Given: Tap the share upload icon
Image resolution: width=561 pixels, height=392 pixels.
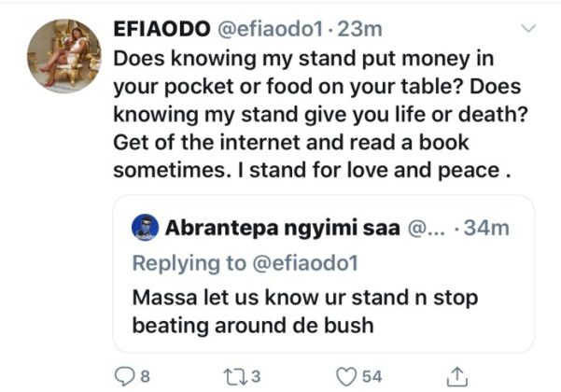Looking at the screenshot, I should click(457, 374).
